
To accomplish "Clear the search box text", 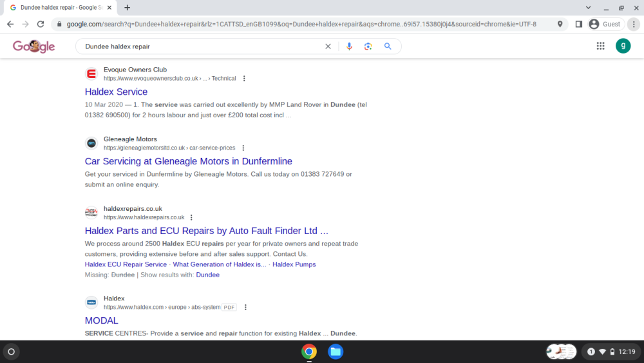I will (328, 46).
